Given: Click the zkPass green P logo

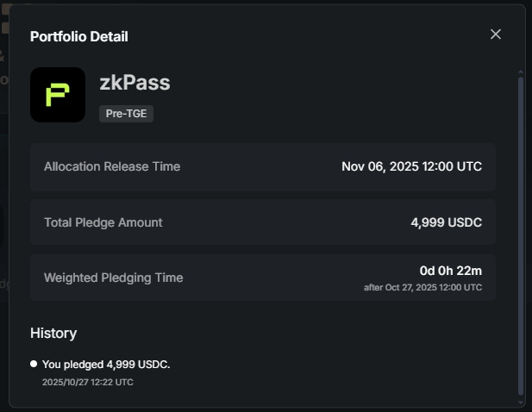Looking at the screenshot, I should [x=58, y=95].
